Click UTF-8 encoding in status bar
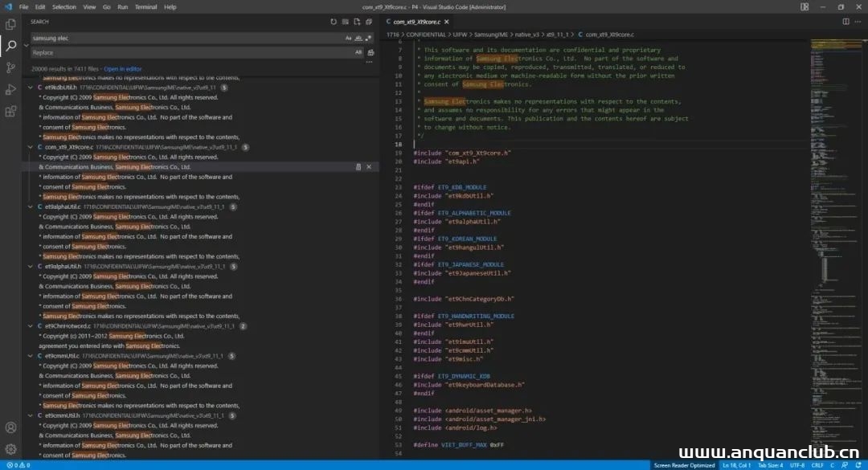 coord(796,465)
